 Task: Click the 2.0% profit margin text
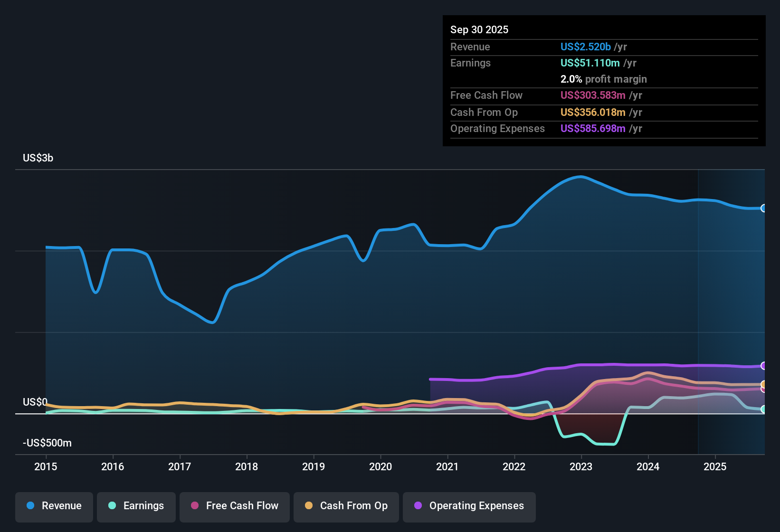coord(603,79)
